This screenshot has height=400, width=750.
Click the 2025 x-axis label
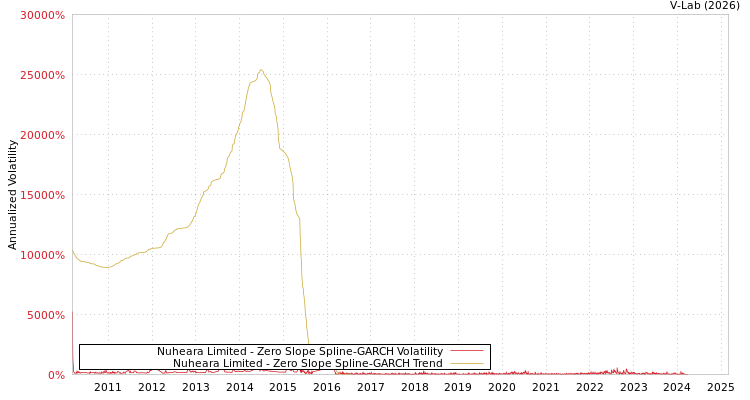pos(721,387)
